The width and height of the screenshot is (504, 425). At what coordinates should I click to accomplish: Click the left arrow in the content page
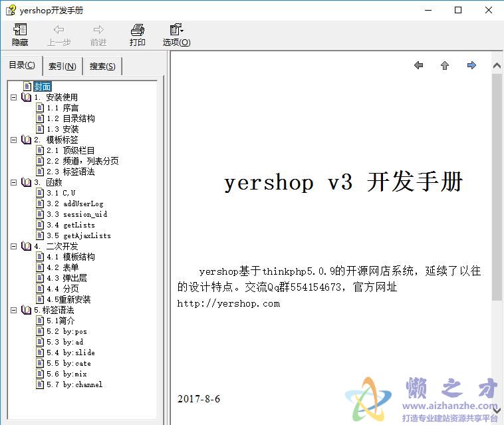418,65
